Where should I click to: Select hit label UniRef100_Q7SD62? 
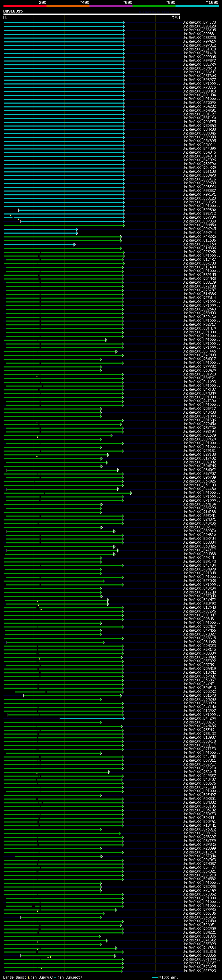pyautogui.click(x=199, y=894)
